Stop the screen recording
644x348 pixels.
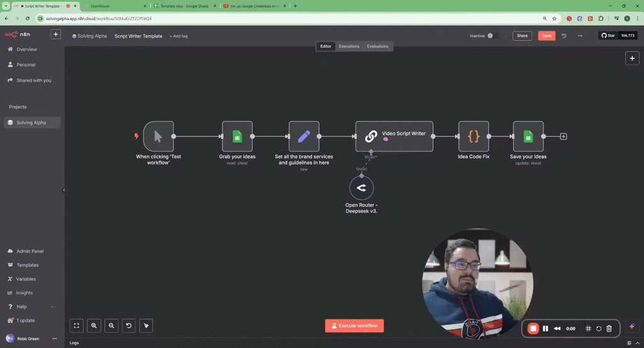click(x=533, y=329)
